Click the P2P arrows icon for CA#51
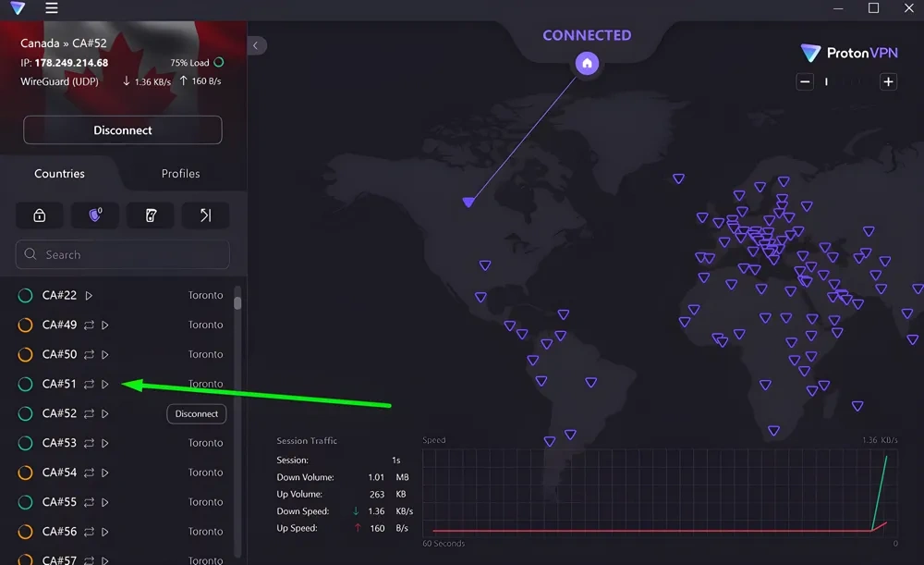This screenshot has height=565, width=924. coord(89,384)
